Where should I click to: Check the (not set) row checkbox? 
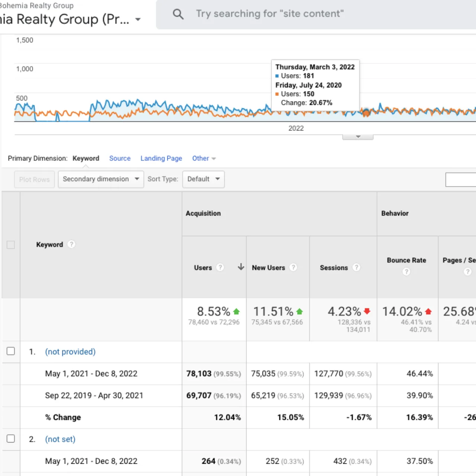[11, 438]
